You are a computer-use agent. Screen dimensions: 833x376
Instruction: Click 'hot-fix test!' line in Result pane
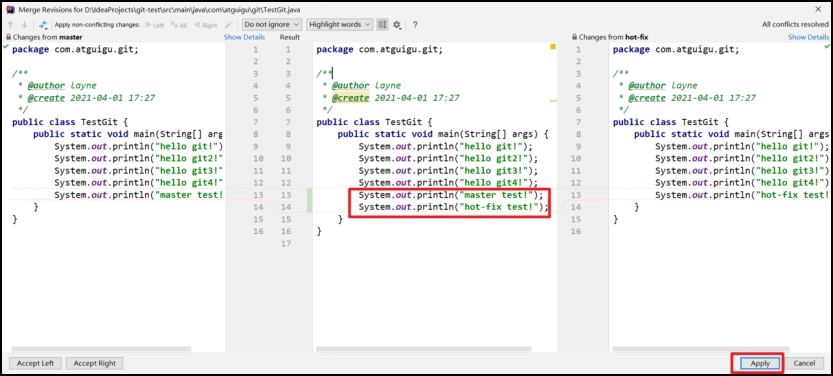click(453, 207)
